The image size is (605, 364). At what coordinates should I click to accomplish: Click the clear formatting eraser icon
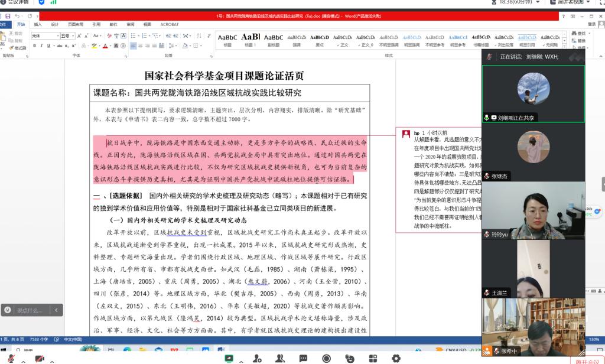[109, 36]
